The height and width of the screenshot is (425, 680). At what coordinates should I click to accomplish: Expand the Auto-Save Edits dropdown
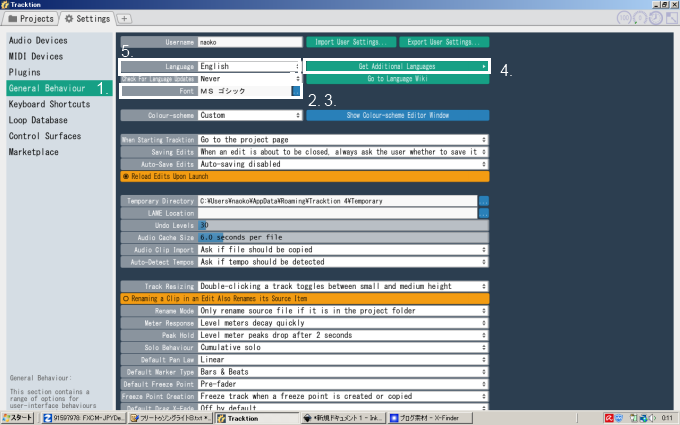tap(342, 163)
